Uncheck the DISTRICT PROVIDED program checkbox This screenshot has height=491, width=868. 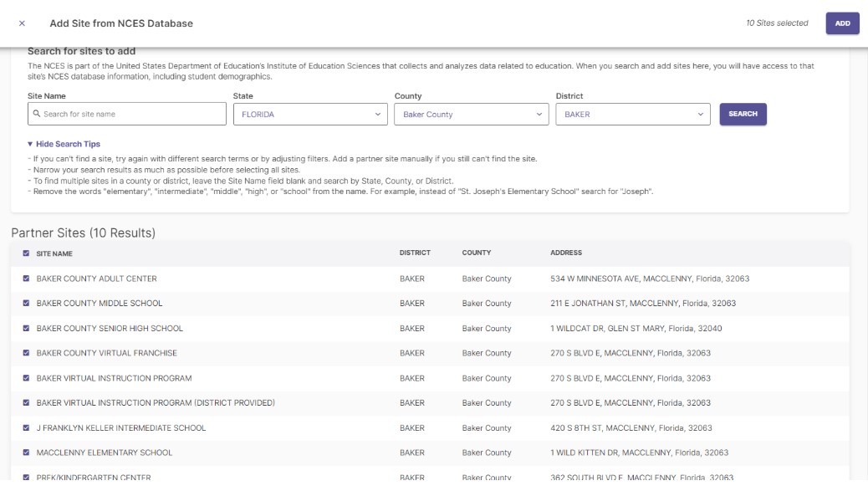tap(26, 402)
